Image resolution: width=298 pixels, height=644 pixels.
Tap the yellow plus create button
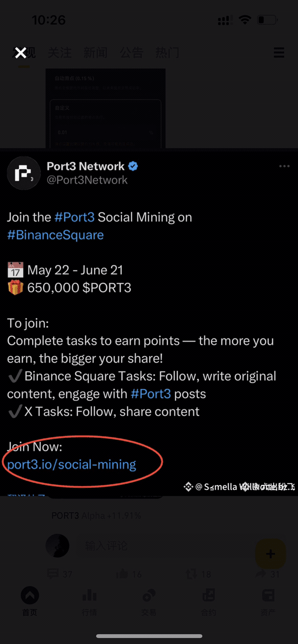coord(270,554)
